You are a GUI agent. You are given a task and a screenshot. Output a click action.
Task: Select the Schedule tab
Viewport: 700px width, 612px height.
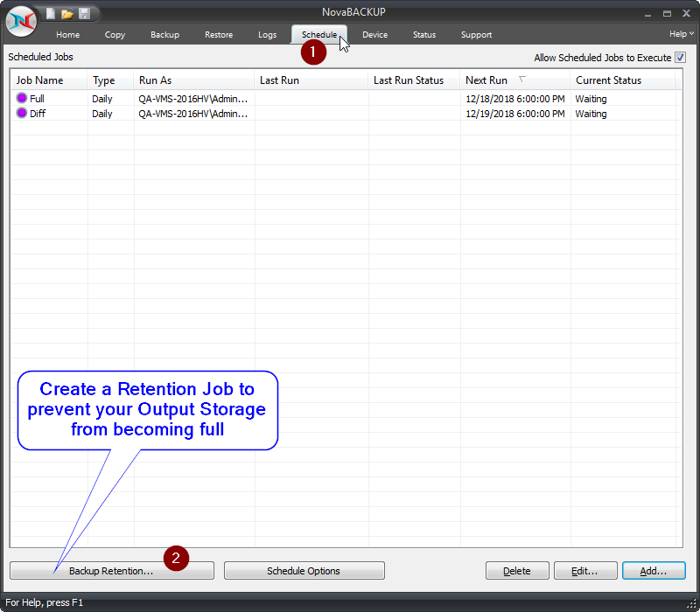click(319, 35)
